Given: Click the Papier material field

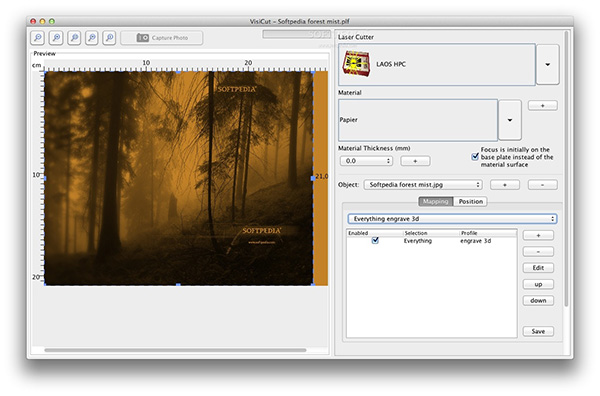Looking at the screenshot, I should tap(418, 120).
